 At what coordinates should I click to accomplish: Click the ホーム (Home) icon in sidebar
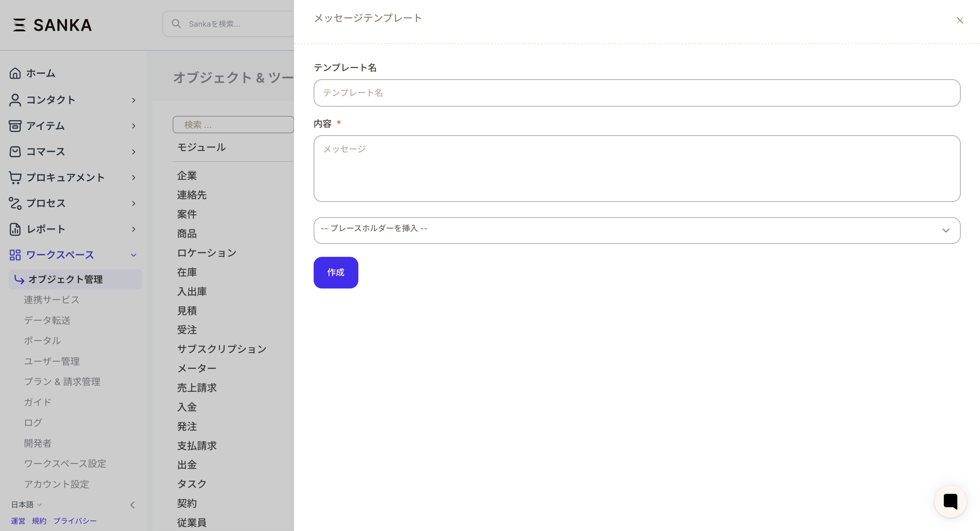point(15,73)
